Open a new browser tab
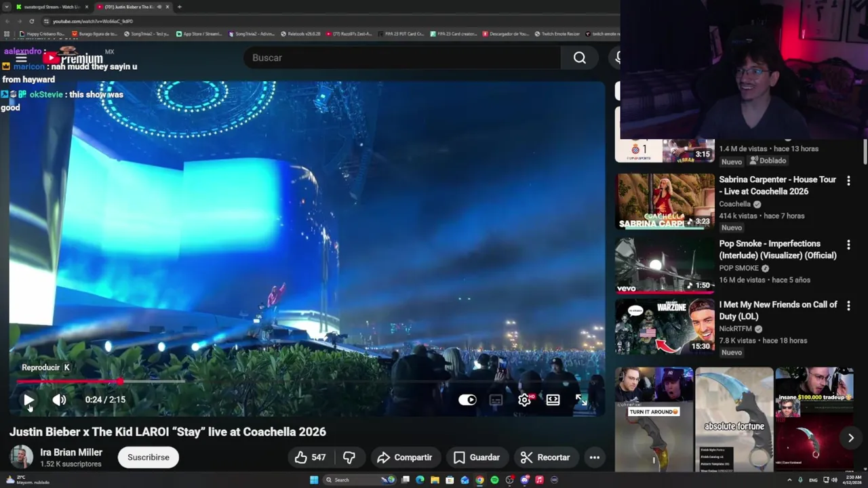 [180, 7]
